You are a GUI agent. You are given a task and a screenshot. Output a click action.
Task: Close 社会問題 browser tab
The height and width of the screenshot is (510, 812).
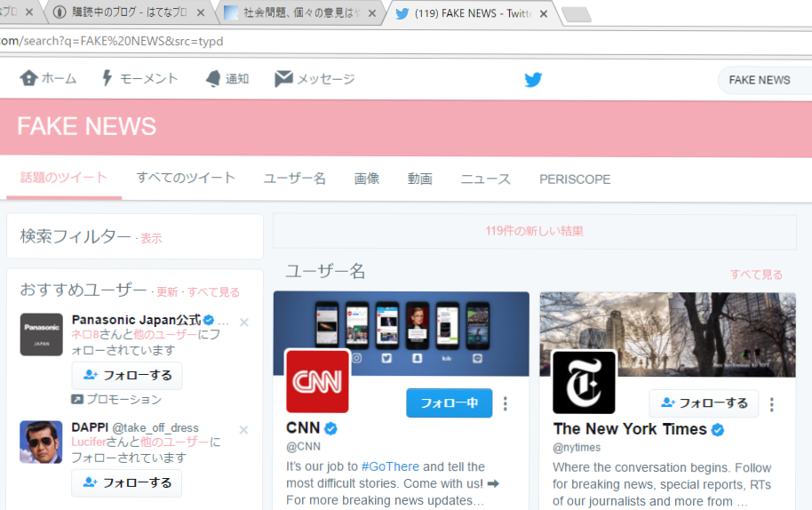point(372,13)
